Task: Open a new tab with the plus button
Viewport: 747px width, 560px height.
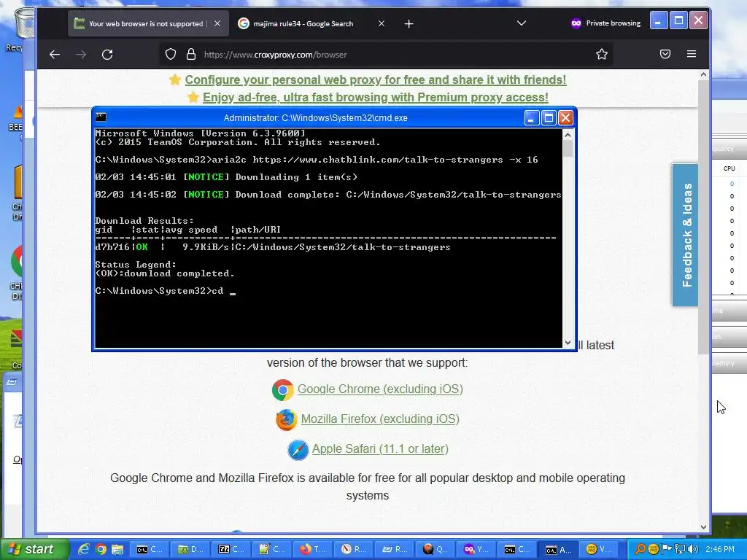Action: pyautogui.click(x=409, y=23)
